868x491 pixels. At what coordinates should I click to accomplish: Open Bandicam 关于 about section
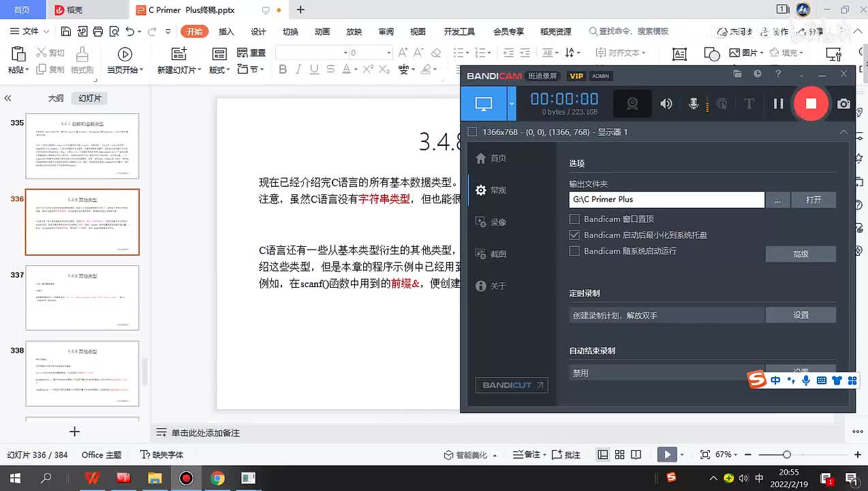[491, 286]
